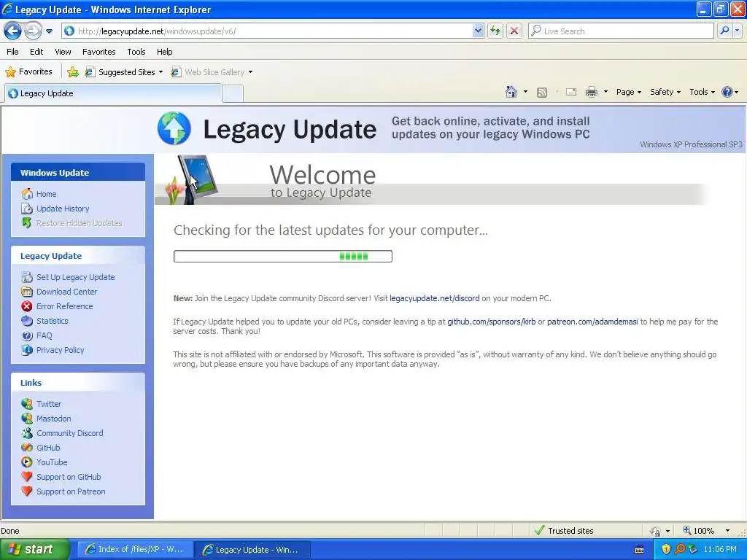The image size is (747, 560).
Task: Click the FAQ question mark icon
Action: pos(27,335)
